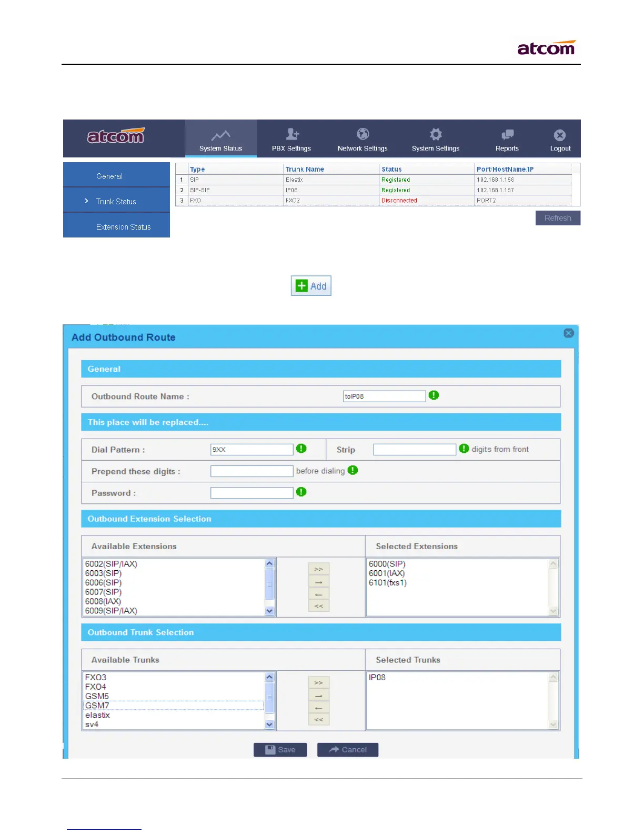
Task: Click the Prepend these digits input field
Action: [x=252, y=471]
